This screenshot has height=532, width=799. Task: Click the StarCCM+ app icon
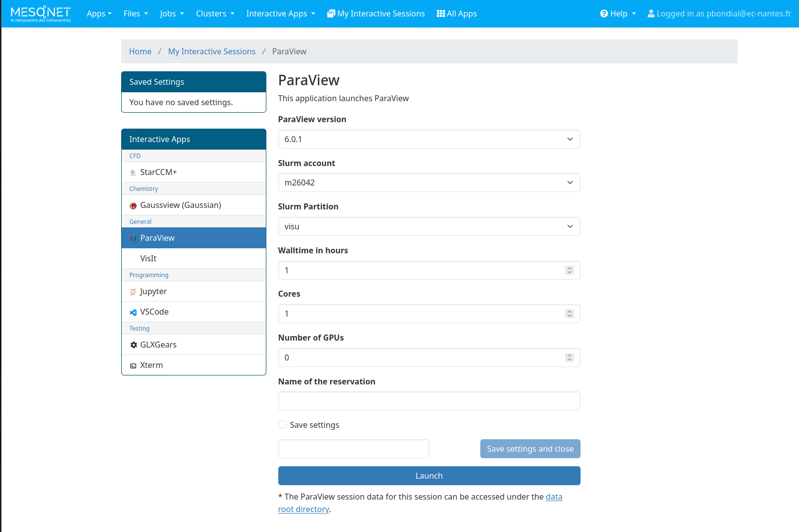click(x=133, y=173)
